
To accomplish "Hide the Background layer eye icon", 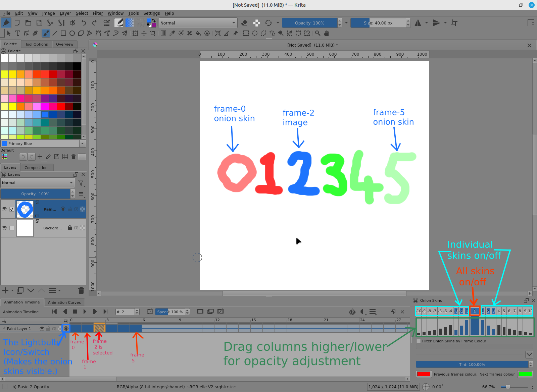I will pos(4,228).
